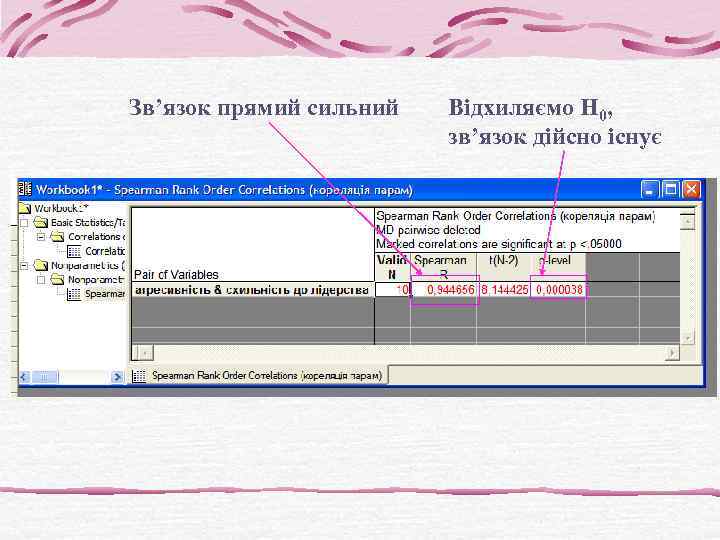
Task: Select the Basic Statistics/Tables folder icon
Action: point(41,223)
